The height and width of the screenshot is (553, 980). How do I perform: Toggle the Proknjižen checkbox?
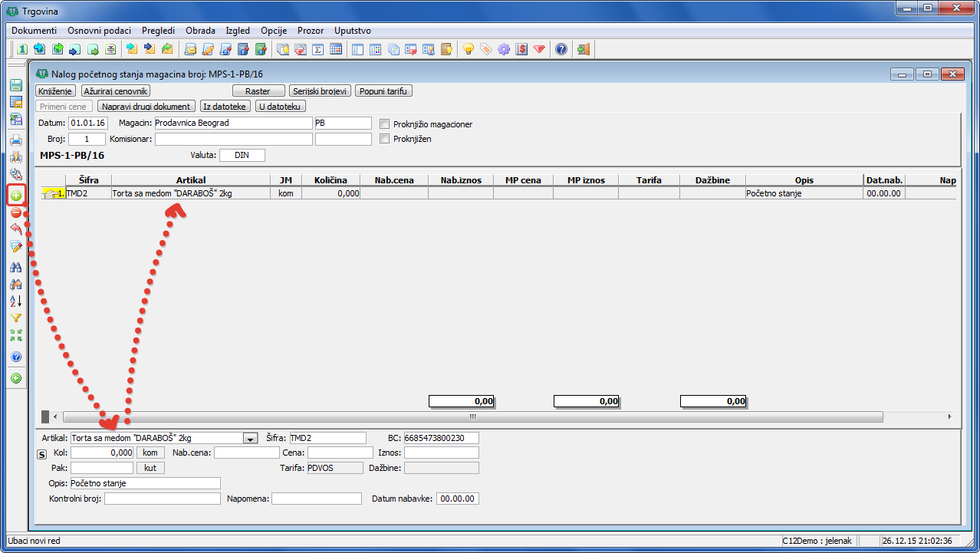click(x=386, y=139)
